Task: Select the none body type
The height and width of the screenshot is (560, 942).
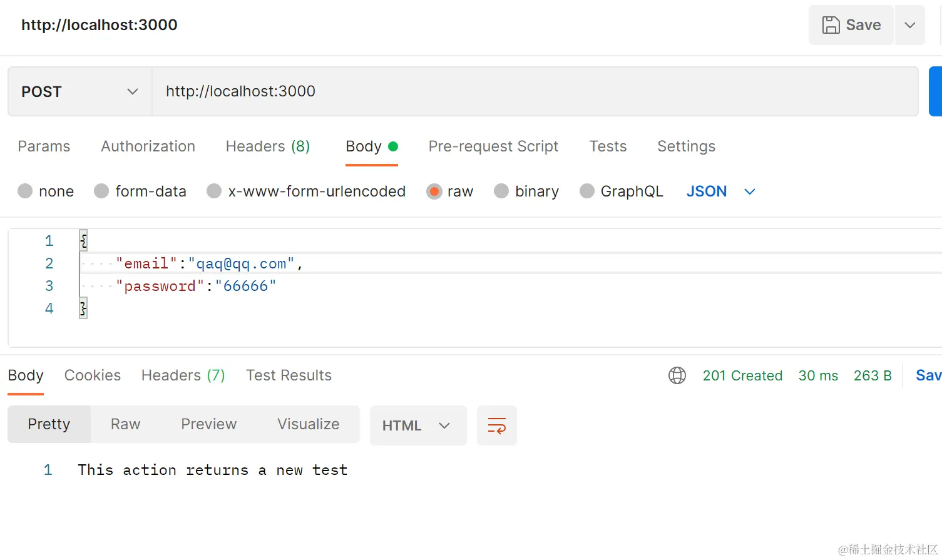Action: click(25, 191)
